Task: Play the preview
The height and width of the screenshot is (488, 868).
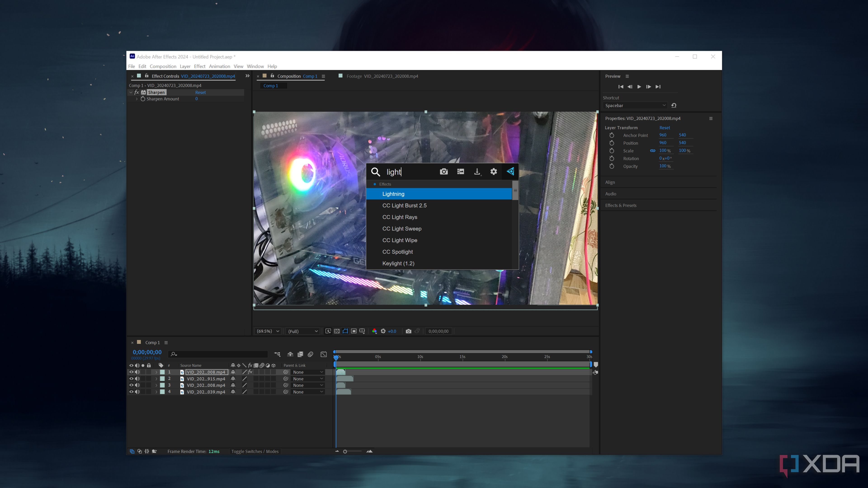Action: 639,87
